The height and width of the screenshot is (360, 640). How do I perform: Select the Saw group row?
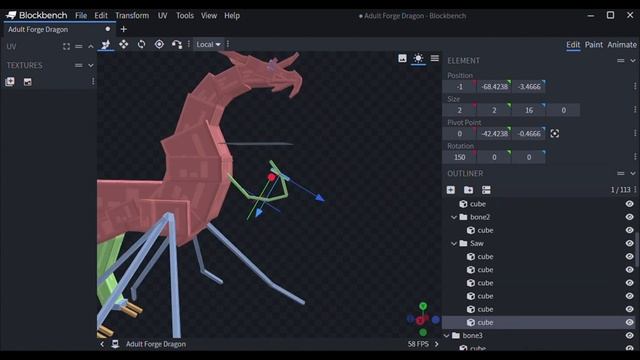pos(539,243)
